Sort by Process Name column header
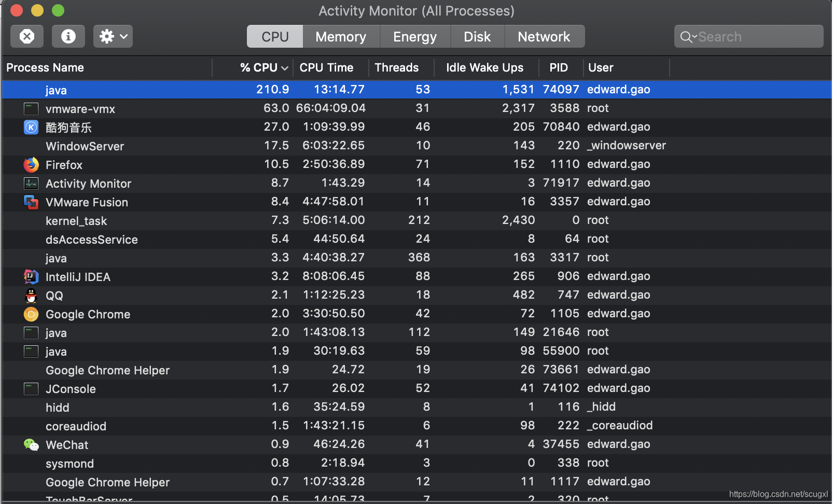This screenshot has width=833, height=504. (x=107, y=67)
